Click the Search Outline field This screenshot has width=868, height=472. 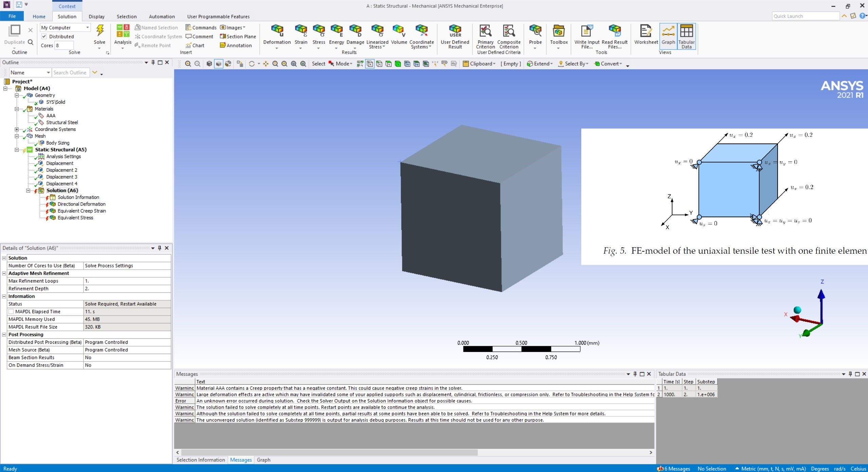pyautogui.click(x=71, y=72)
